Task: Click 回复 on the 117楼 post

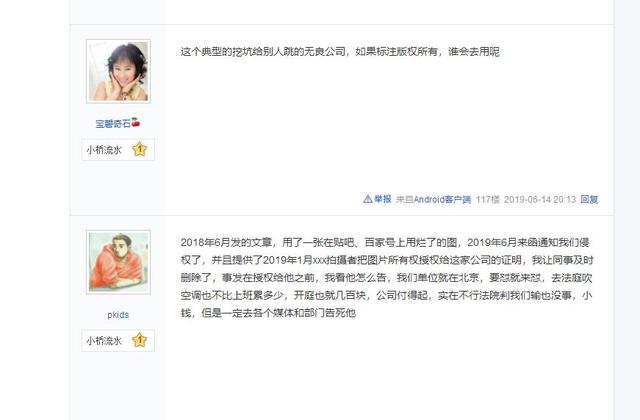Action: pyautogui.click(x=589, y=199)
